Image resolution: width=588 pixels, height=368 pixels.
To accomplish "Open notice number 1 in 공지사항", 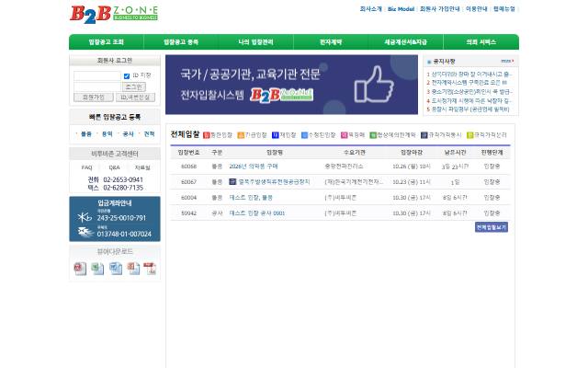I will click(x=471, y=75).
